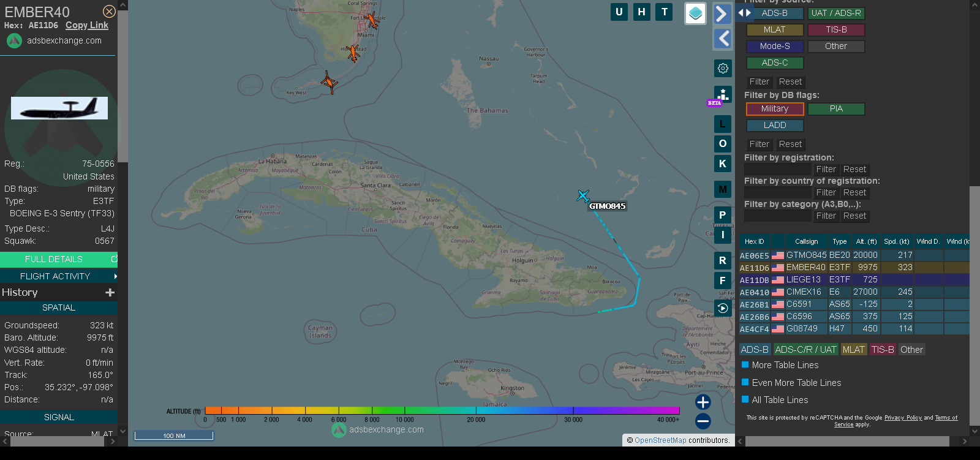980x460 pixels.
Task: Sort table by Spd. (kt) column
Action: pos(897,241)
